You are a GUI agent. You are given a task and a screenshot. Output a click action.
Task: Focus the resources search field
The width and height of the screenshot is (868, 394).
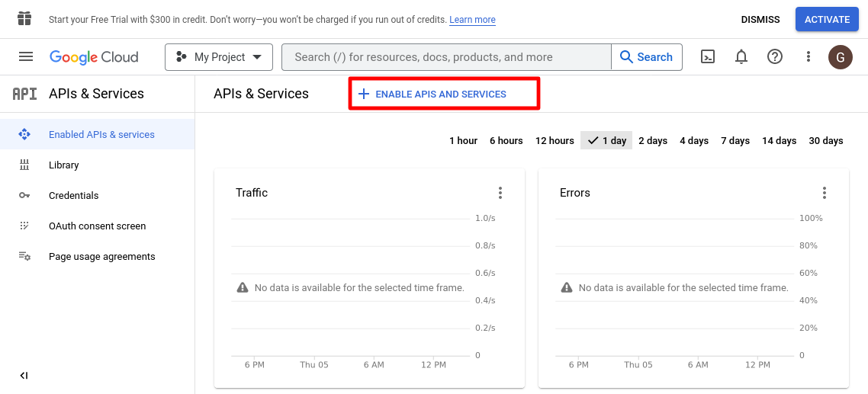(x=446, y=56)
